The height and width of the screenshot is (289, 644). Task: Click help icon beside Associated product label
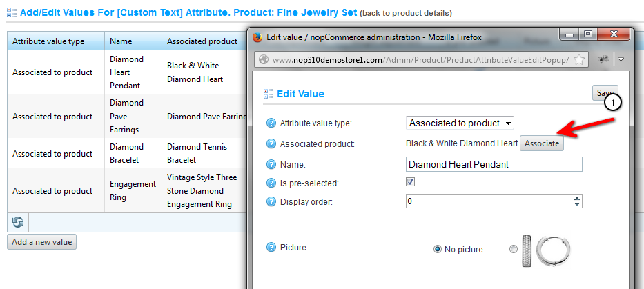(x=271, y=143)
